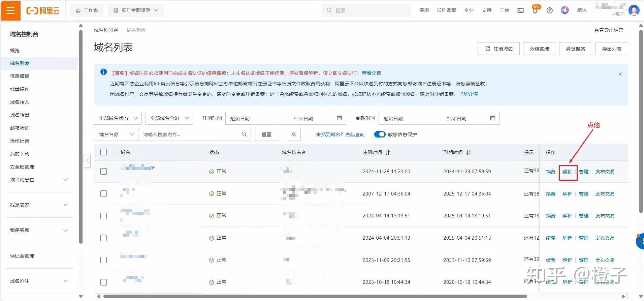Viewport: 644px width, 301px height.
Task: Check the row registered 2024-04-04
Action: (x=104, y=238)
